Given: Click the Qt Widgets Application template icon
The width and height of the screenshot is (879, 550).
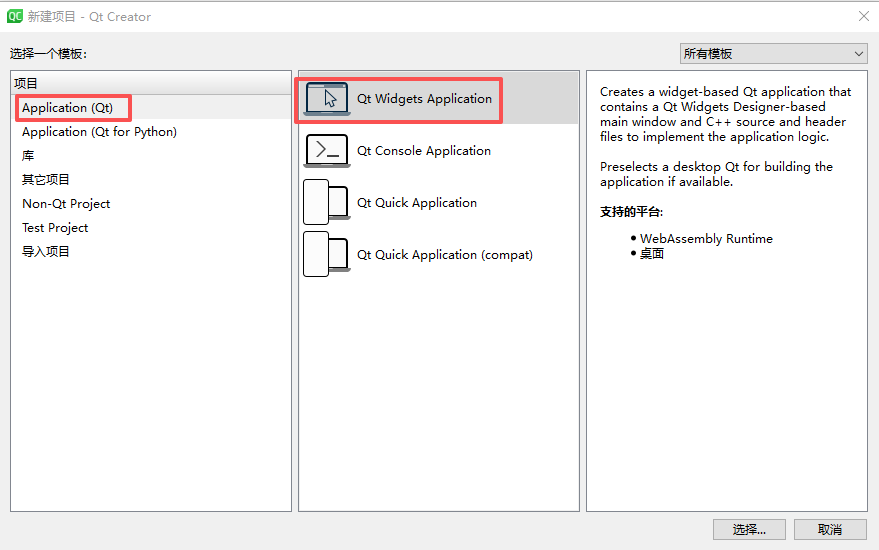Looking at the screenshot, I should pyautogui.click(x=327, y=99).
